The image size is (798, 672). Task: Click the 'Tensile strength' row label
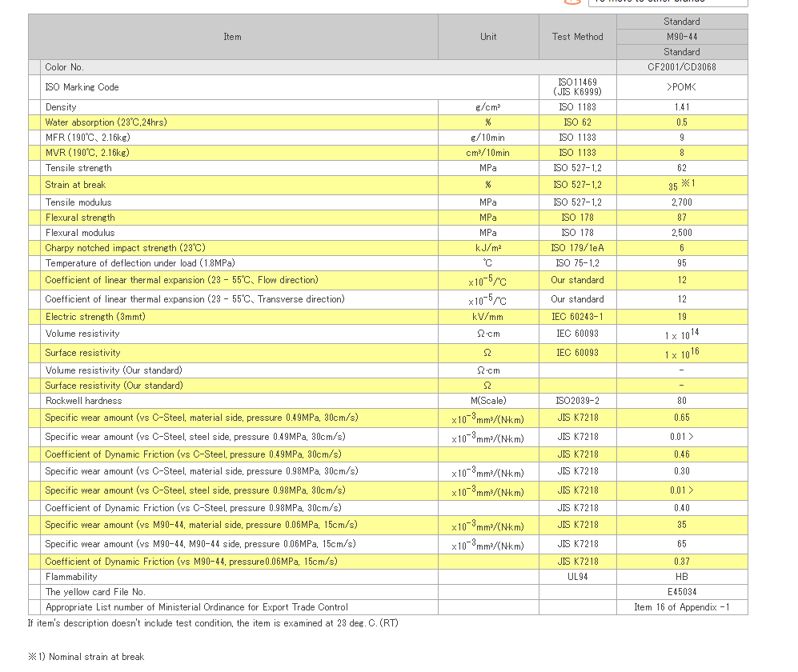[x=78, y=168]
